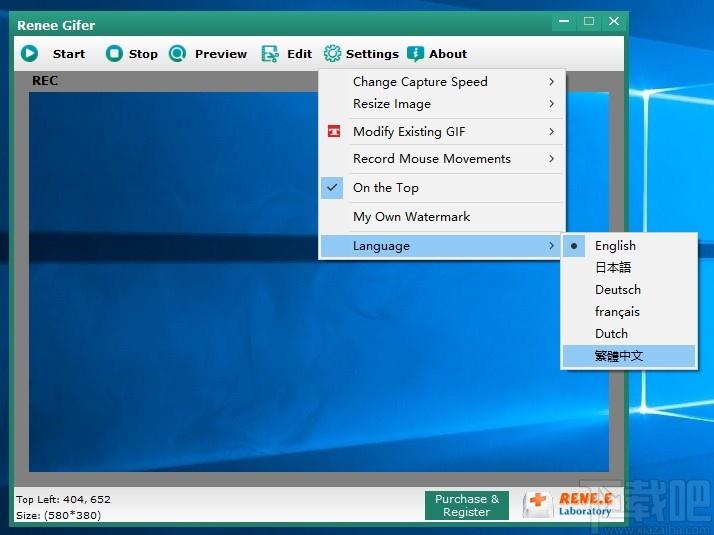
Task: Expand the Language submenu arrow
Action: point(551,246)
